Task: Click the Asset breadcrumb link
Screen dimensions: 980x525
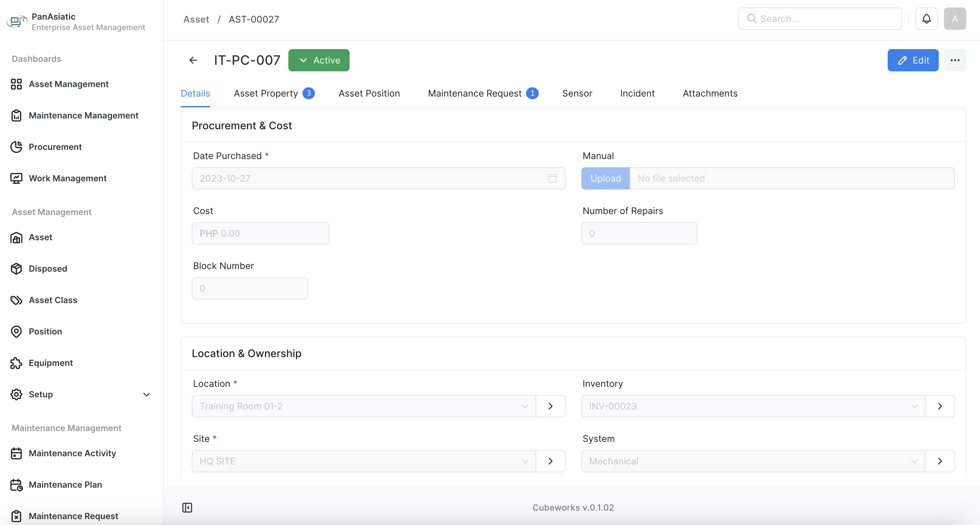Action: tap(196, 19)
